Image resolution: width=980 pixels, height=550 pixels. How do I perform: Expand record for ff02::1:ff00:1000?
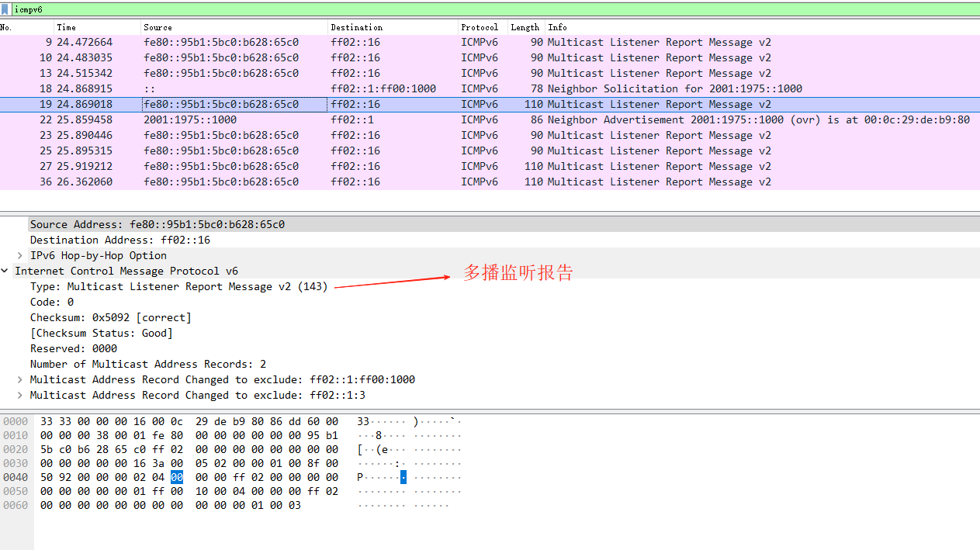20,379
